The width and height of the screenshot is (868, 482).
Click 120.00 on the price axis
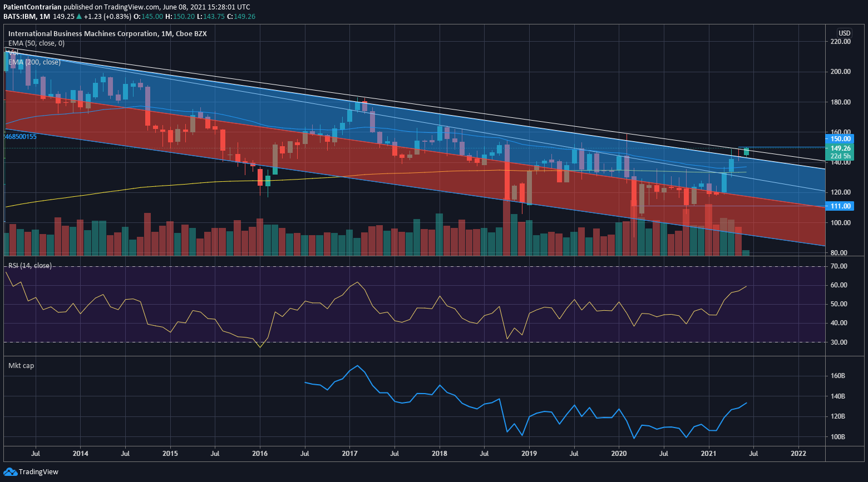point(840,192)
